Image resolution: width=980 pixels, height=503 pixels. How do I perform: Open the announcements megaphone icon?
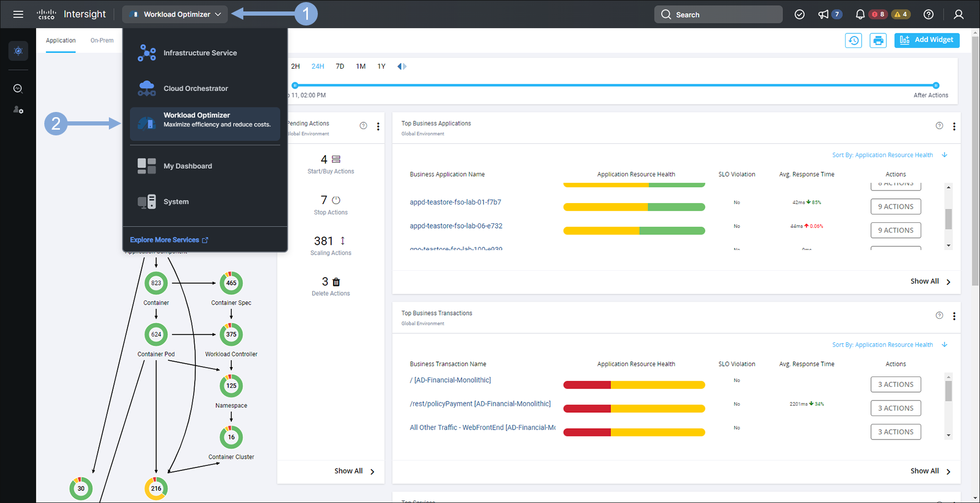pos(823,15)
